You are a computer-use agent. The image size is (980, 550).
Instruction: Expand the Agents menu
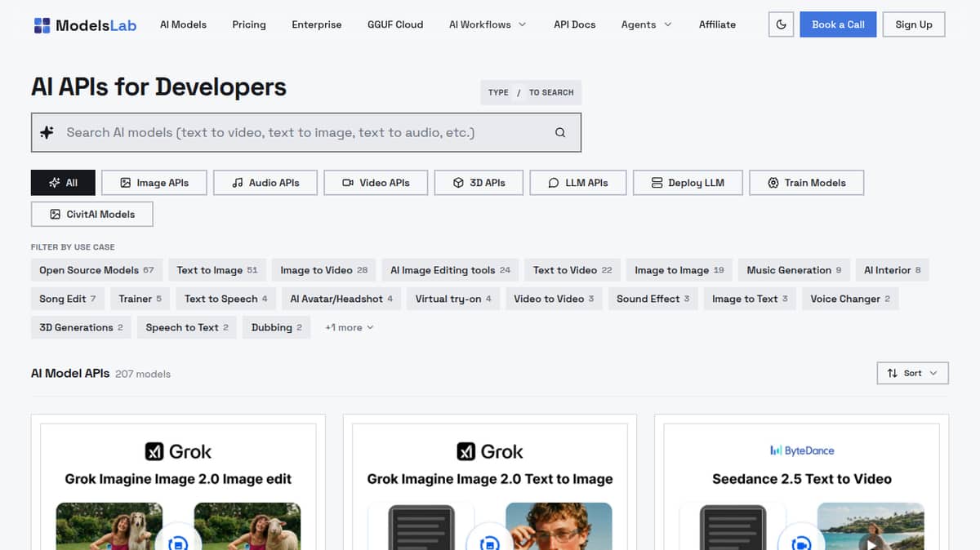click(x=646, y=24)
